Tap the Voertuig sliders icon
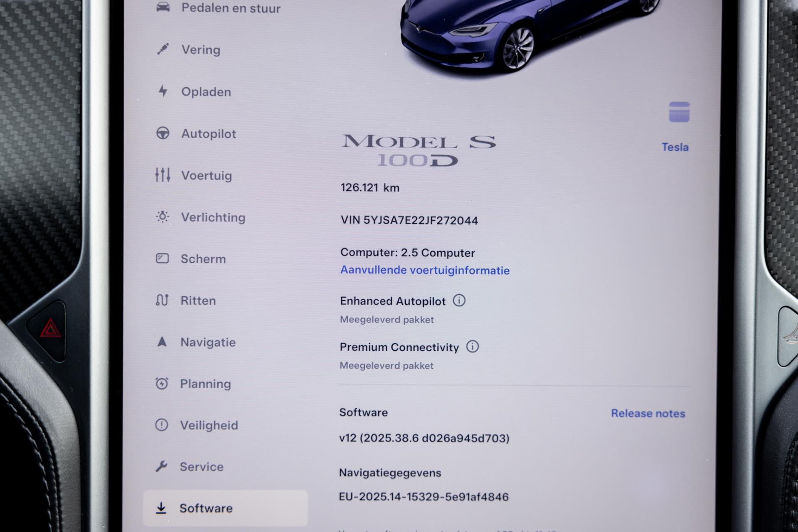The height and width of the screenshot is (532, 798). 163,175
